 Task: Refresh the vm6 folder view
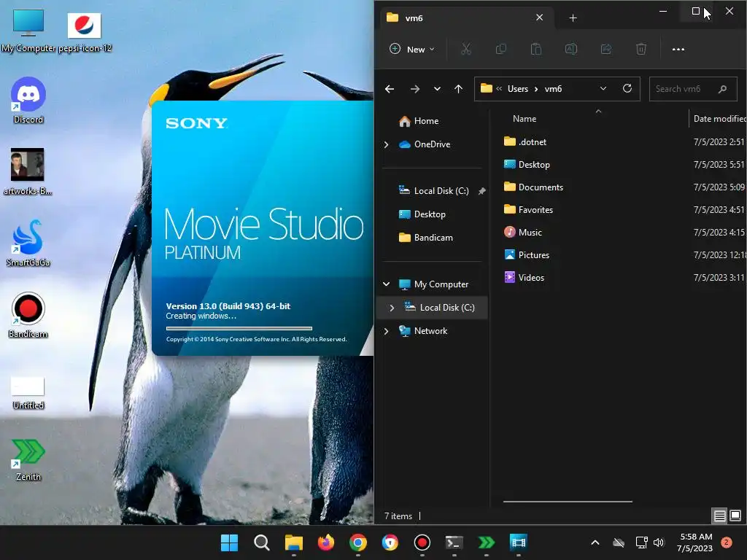click(627, 88)
